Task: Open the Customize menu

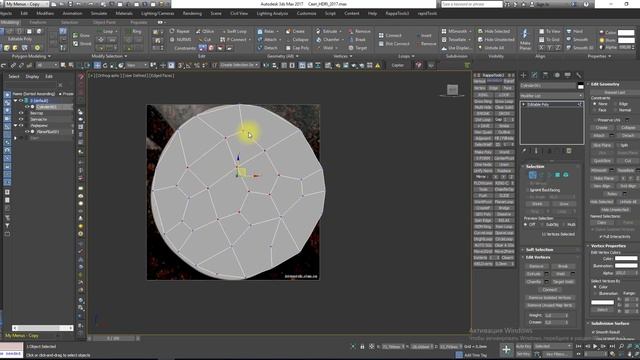Action: 306,13
